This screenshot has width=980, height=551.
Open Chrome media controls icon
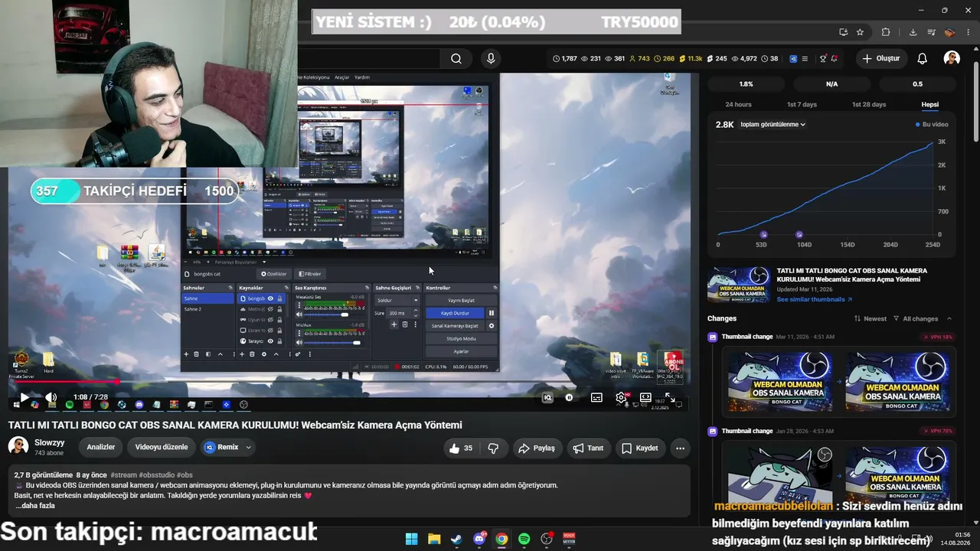(x=931, y=32)
